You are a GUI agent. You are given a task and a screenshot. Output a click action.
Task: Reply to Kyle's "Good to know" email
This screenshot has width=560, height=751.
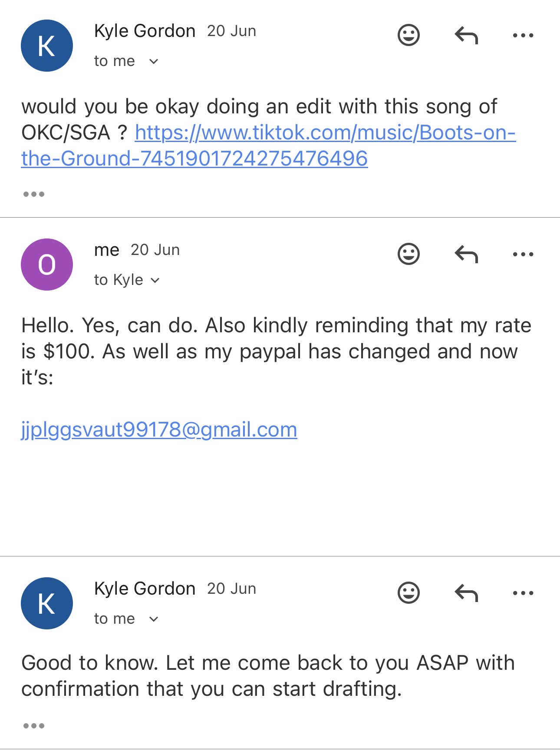466,593
